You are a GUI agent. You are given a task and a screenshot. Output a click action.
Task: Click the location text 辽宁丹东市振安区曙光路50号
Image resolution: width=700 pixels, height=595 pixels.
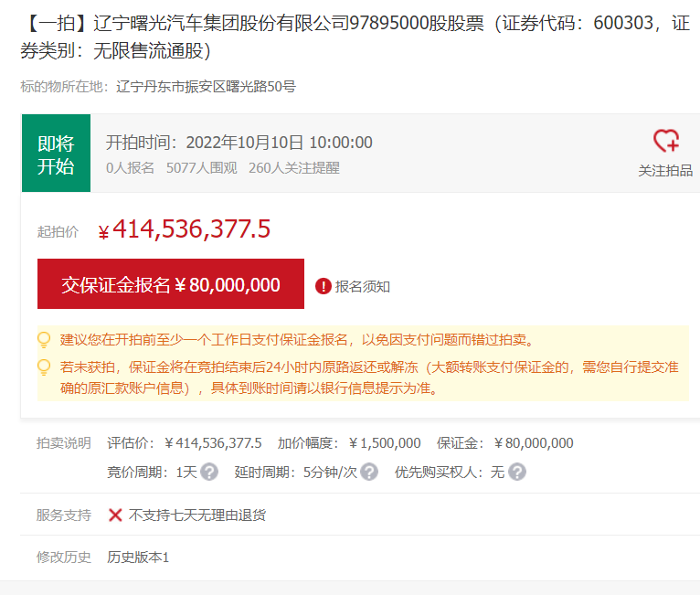click(206, 87)
